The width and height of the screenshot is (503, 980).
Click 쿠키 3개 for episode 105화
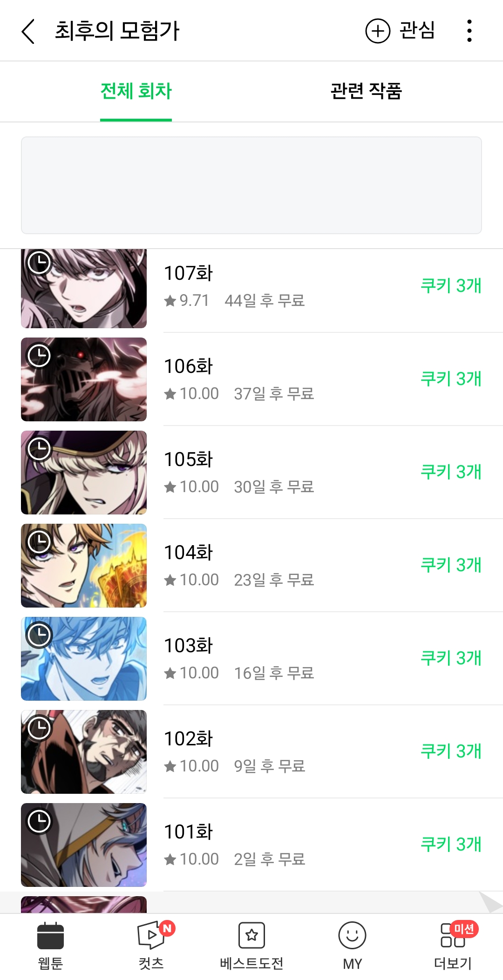(x=450, y=472)
